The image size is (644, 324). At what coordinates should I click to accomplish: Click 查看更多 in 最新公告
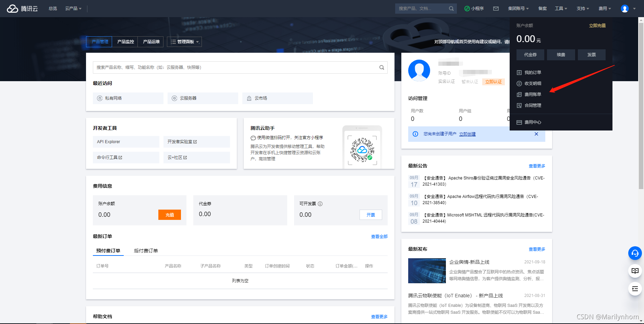537,166
